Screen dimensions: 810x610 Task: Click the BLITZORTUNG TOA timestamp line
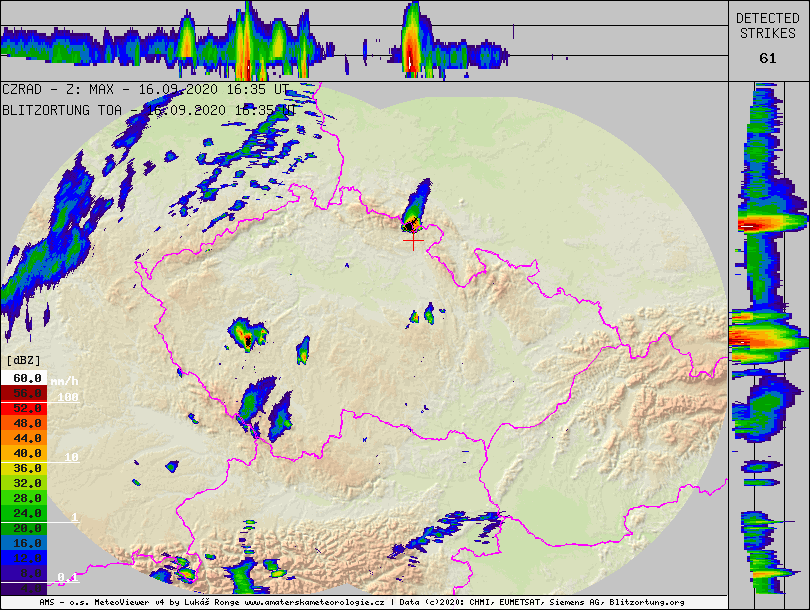click(x=149, y=111)
